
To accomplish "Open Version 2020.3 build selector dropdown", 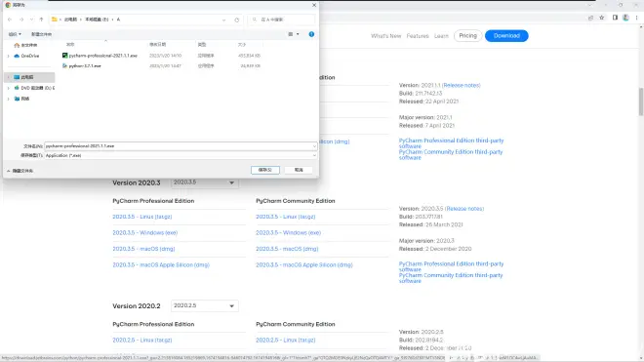I will click(x=205, y=182).
